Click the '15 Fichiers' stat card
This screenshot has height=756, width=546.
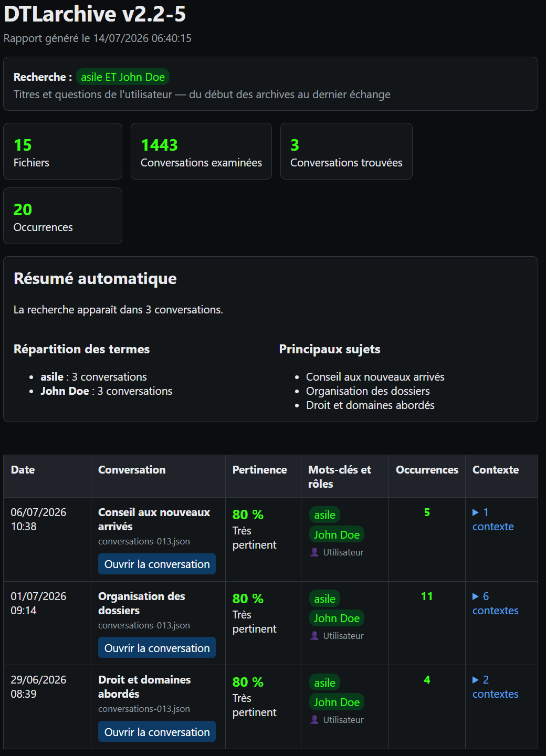coord(63,151)
